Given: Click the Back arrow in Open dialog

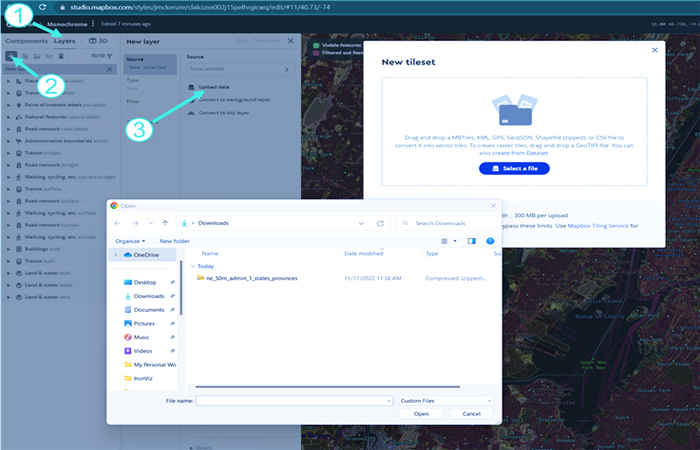Looking at the screenshot, I should click(x=117, y=223).
